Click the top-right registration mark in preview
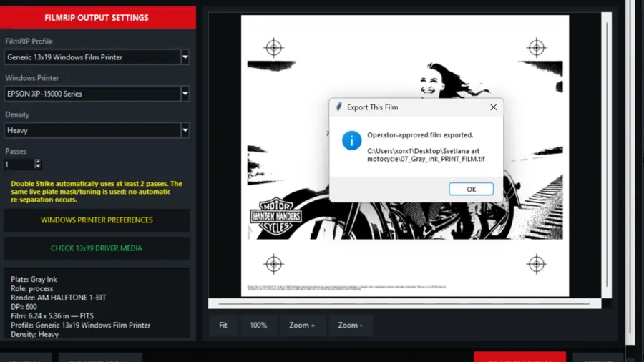The image size is (644, 362). 537,48
